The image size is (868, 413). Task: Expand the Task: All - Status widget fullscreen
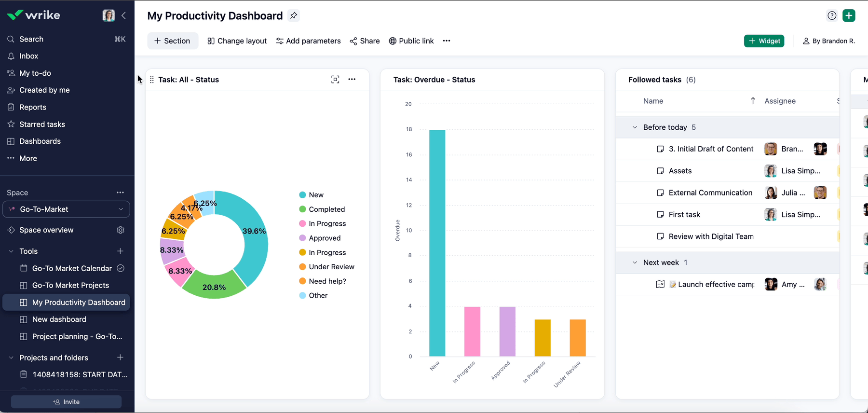[335, 80]
